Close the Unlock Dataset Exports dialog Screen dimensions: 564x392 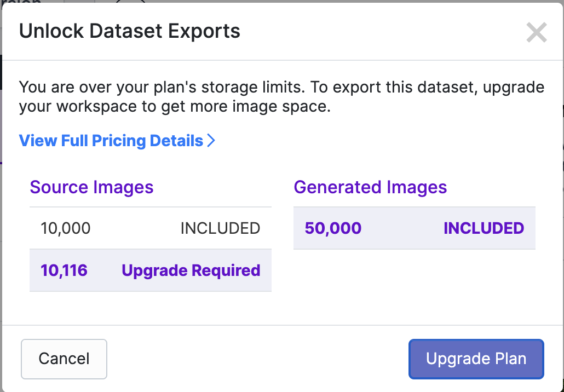(x=536, y=33)
